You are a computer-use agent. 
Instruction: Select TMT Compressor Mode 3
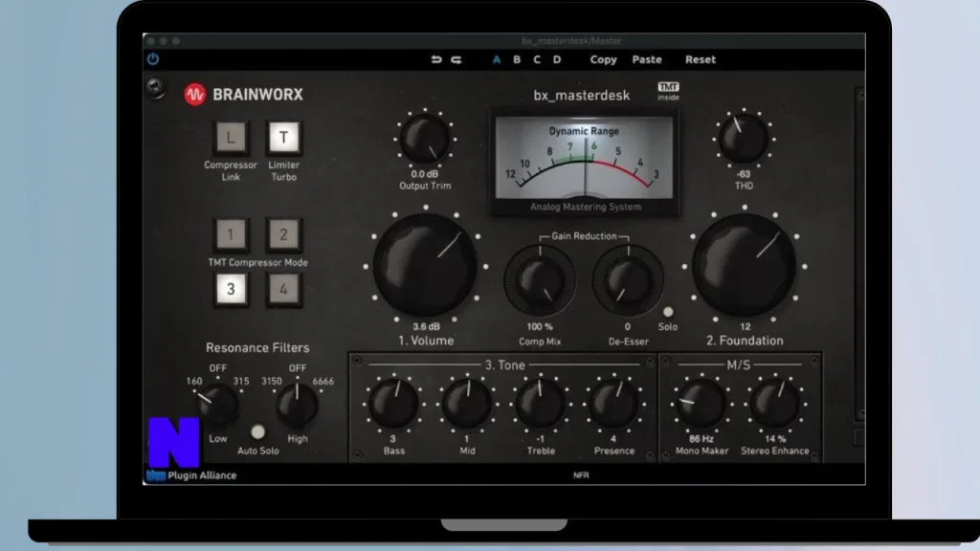click(x=231, y=289)
